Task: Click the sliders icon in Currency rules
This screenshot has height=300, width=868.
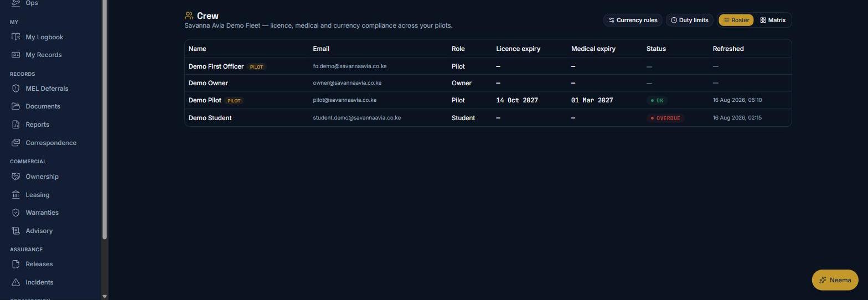Action: coord(612,20)
